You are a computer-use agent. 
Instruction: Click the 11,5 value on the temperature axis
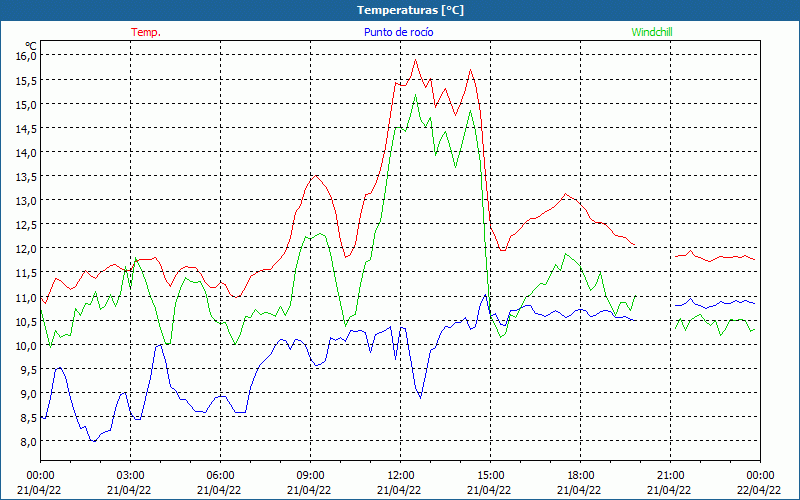point(26,272)
